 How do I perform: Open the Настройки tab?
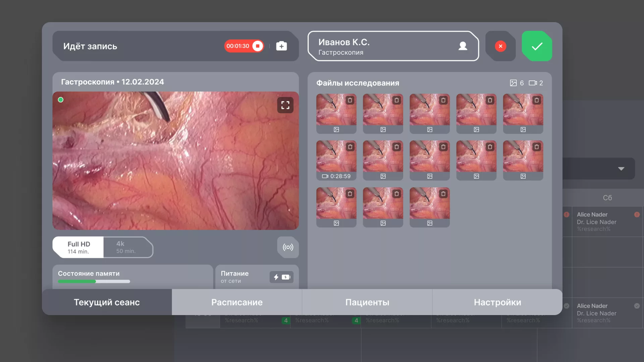(x=497, y=302)
